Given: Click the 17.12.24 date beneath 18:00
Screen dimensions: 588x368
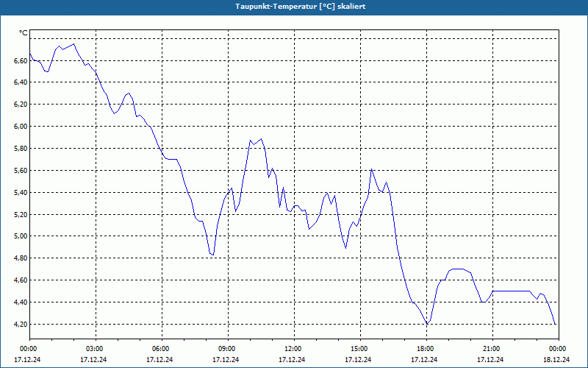Looking at the screenshot, I should point(424,359).
